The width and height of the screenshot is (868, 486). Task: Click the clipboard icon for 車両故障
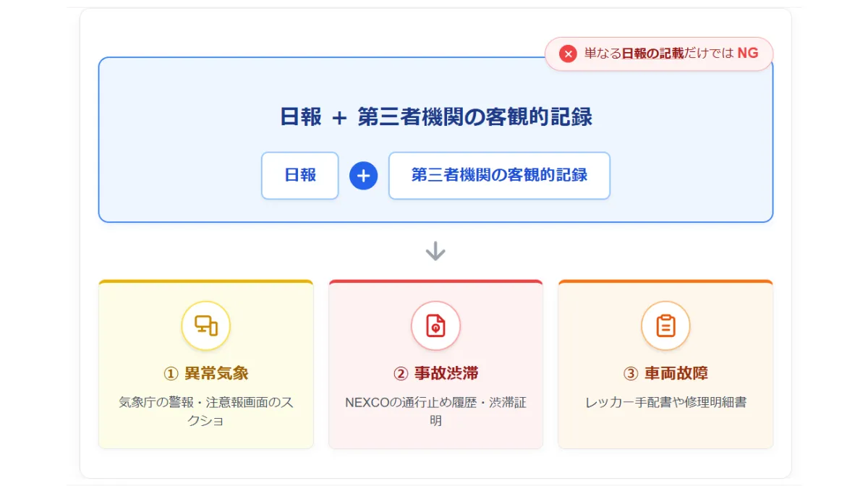click(x=665, y=325)
